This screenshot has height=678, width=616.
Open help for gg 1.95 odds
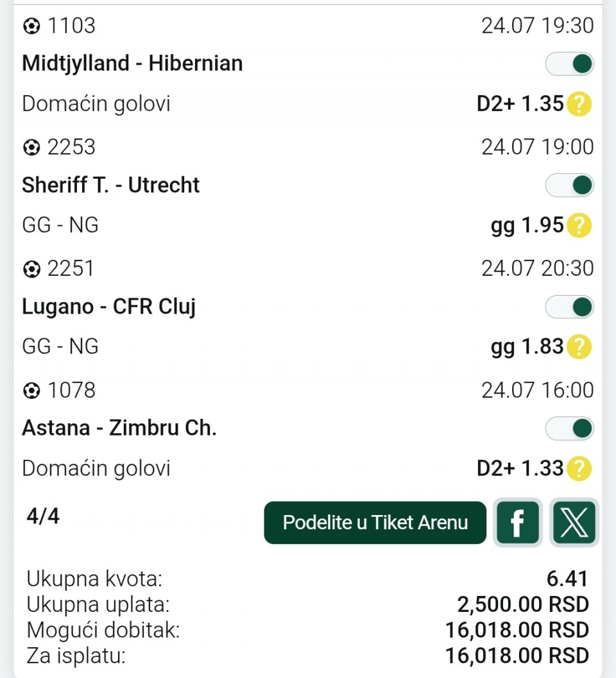pos(579,225)
